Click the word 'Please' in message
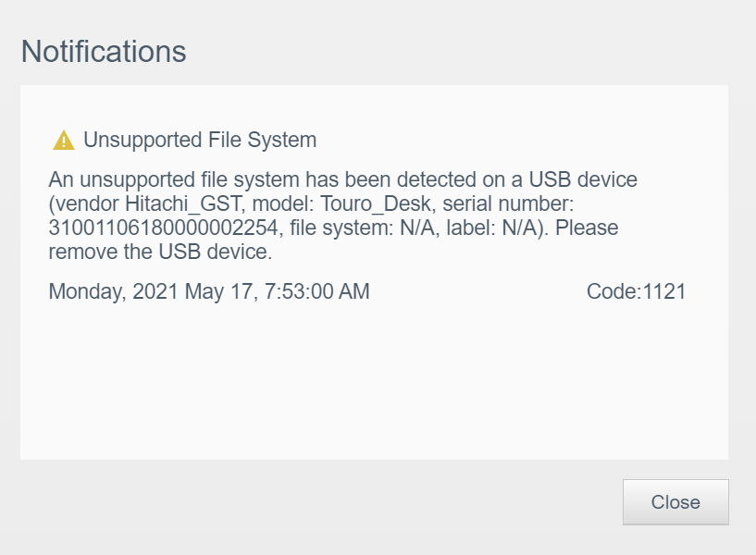The width and height of the screenshot is (756, 555). (x=587, y=228)
